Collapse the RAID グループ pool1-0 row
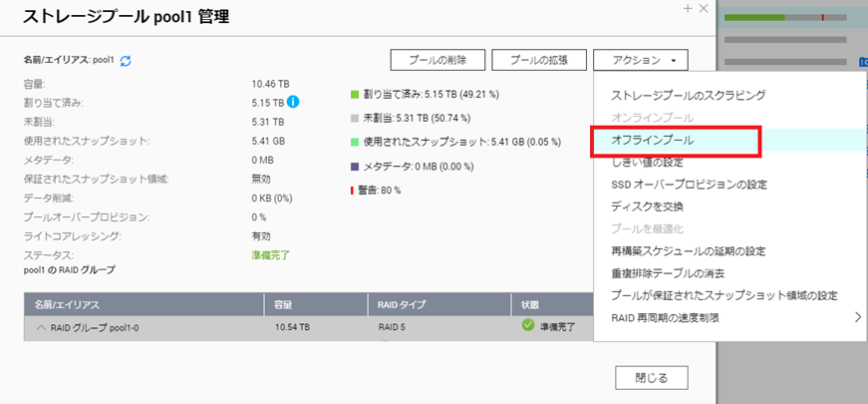This screenshot has width=868, height=404. (41, 326)
